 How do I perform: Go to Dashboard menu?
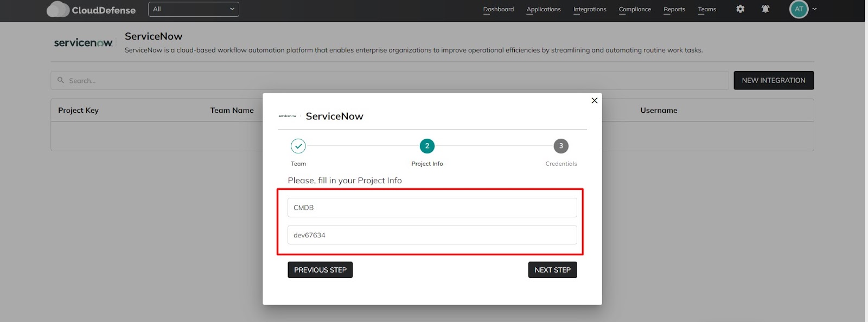tap(499, 9)
